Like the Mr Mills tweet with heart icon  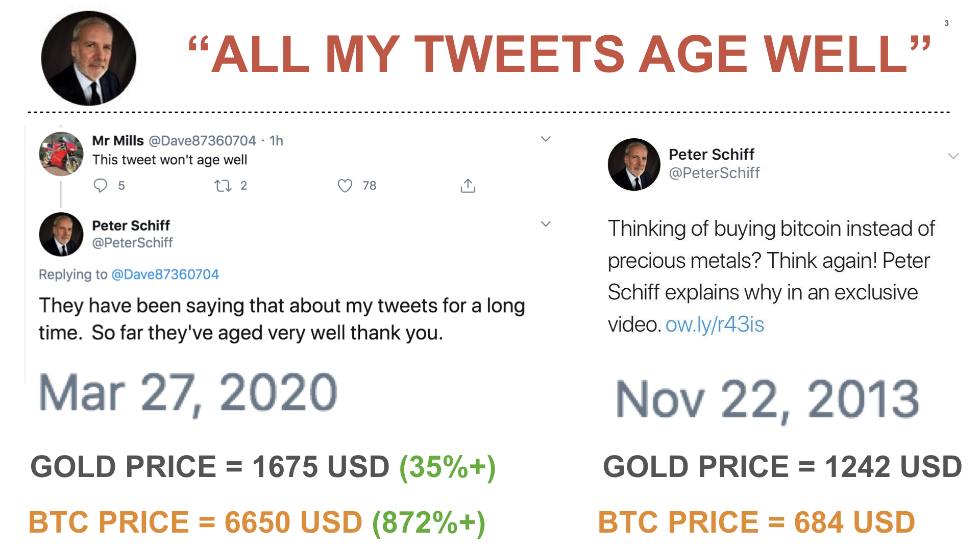tap(345, 186)
